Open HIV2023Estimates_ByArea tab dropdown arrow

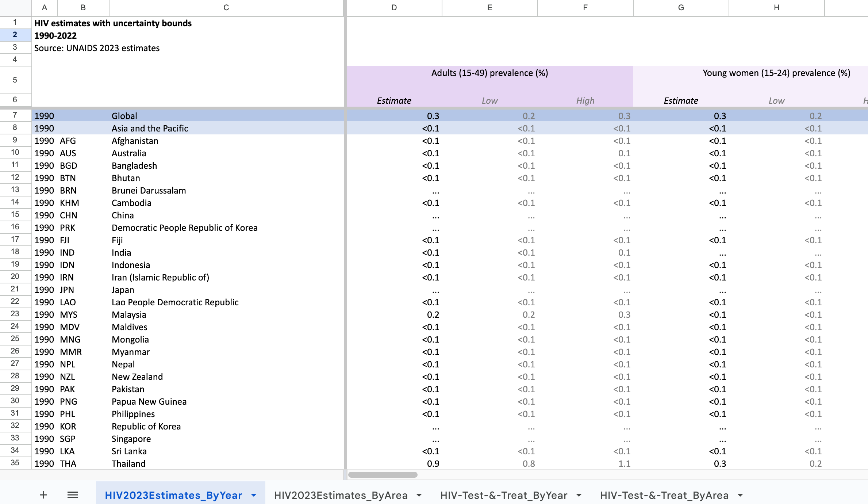pos(419,495)
